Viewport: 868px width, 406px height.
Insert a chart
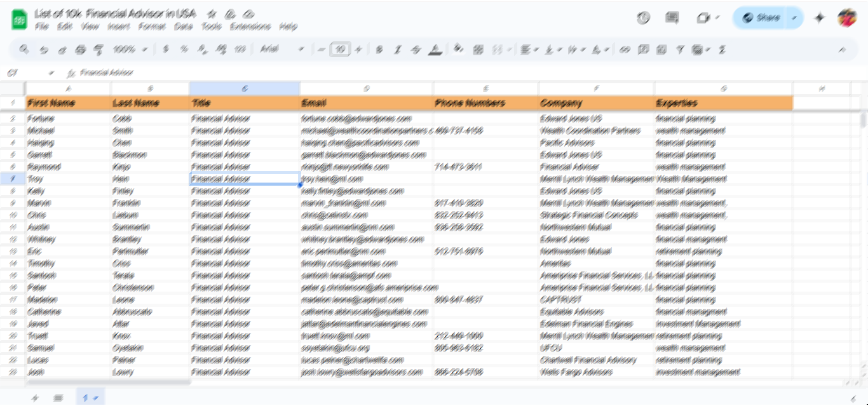(661, 50)
